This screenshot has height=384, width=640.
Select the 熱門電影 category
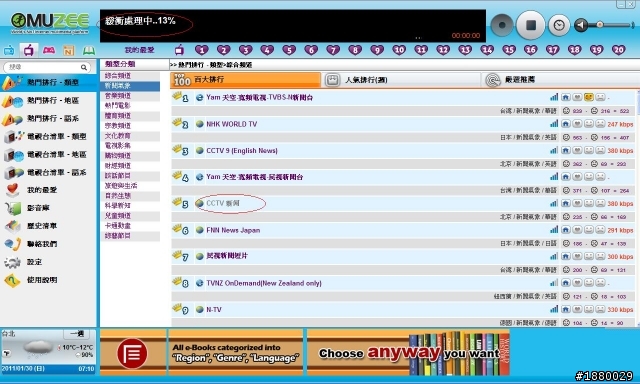[x=130, y=106]
